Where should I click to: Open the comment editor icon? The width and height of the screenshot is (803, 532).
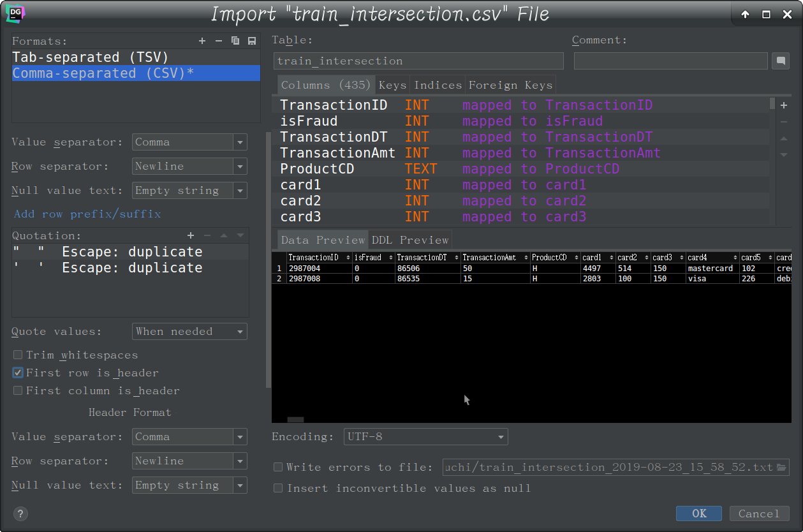pyautogui.click(x=780, y=61)
